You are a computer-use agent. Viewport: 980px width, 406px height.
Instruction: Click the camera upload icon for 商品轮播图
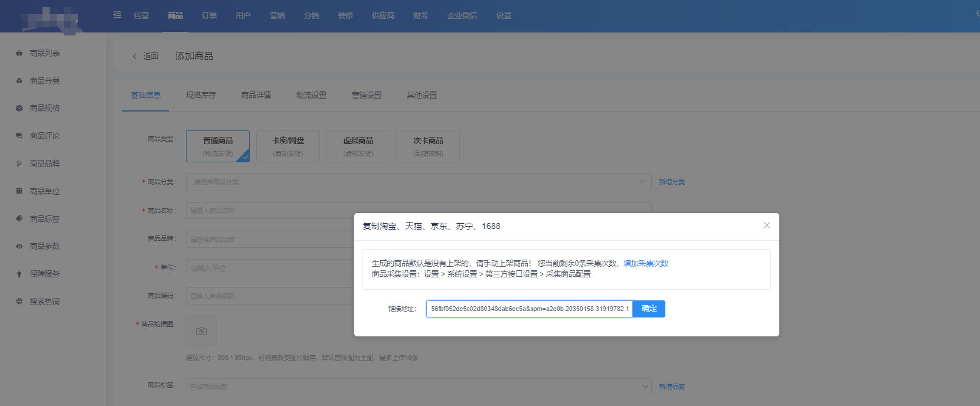(x=201, y=330)
